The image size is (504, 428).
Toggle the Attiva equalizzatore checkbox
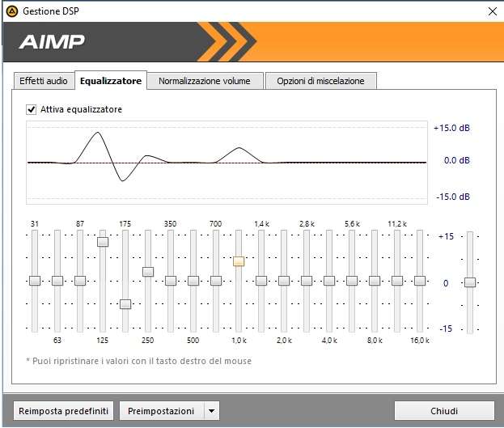[x=32, y=110]
